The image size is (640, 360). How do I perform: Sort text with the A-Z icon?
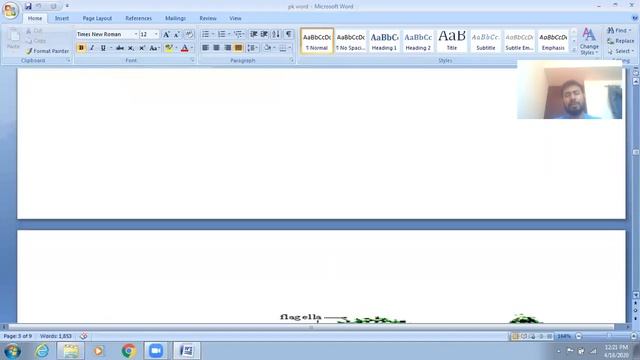pyautogui.click(x=276, y=34)
